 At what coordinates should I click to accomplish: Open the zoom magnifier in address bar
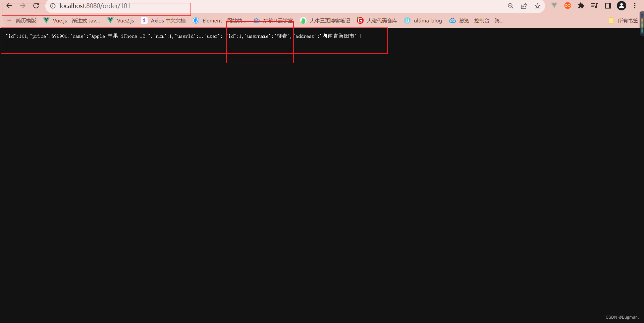point(511,6)
